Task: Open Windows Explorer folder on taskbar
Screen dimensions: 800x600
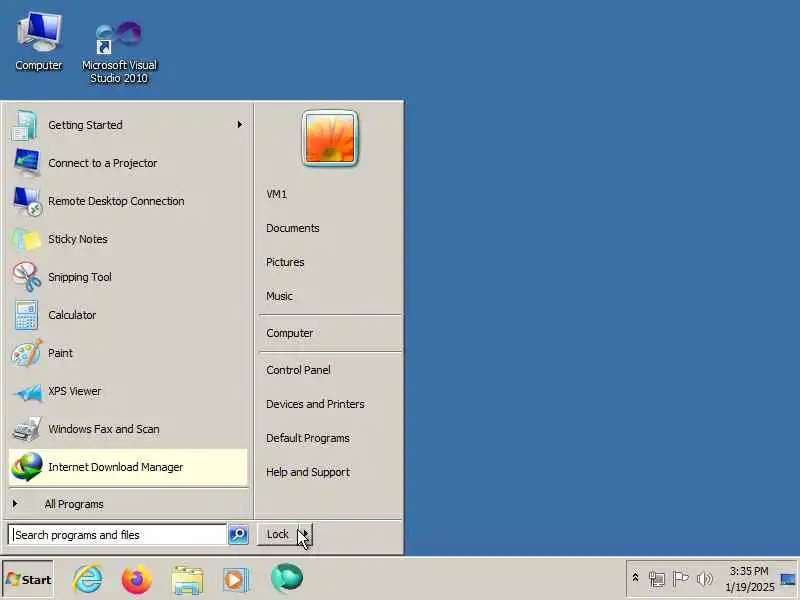Action: click(x=187, y=580)
